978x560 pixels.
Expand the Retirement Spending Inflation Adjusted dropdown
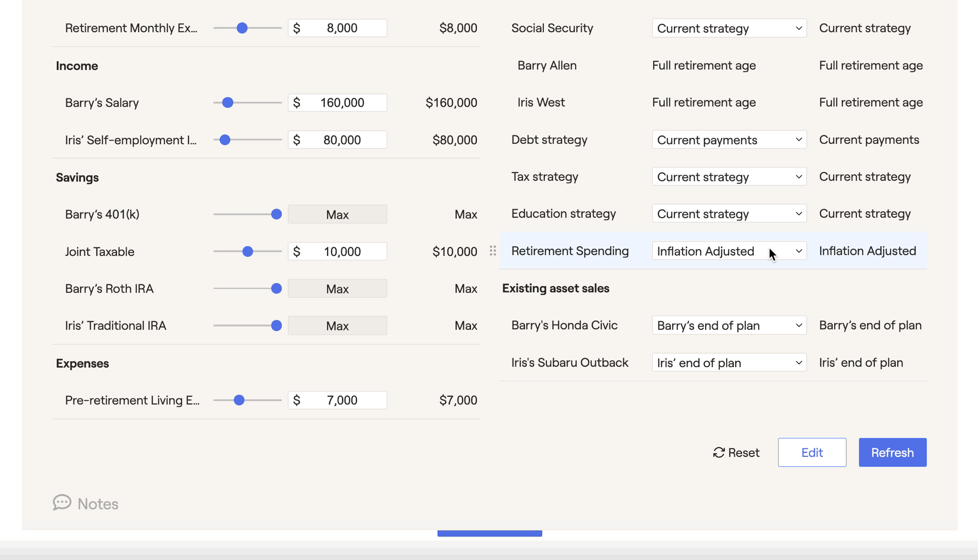729,251
